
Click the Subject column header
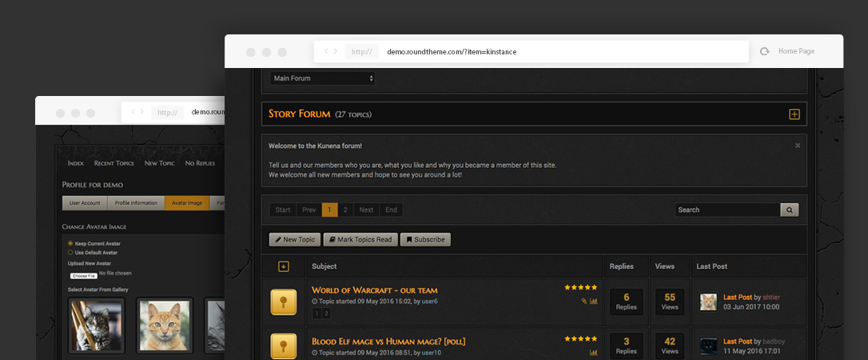coord(324,266)
